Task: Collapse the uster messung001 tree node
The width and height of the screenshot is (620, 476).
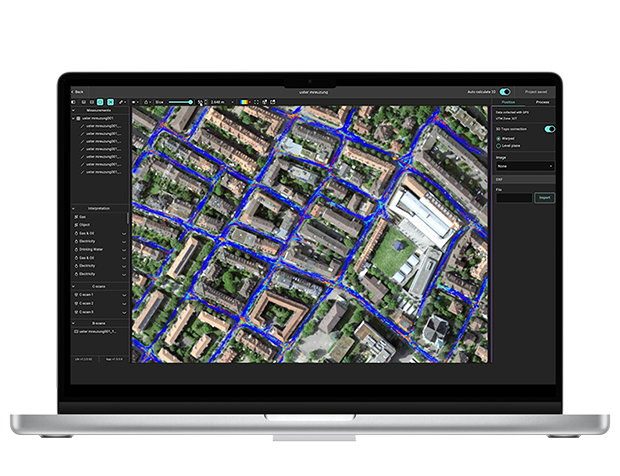Action: pyautogui.click(x=74, y=118)
